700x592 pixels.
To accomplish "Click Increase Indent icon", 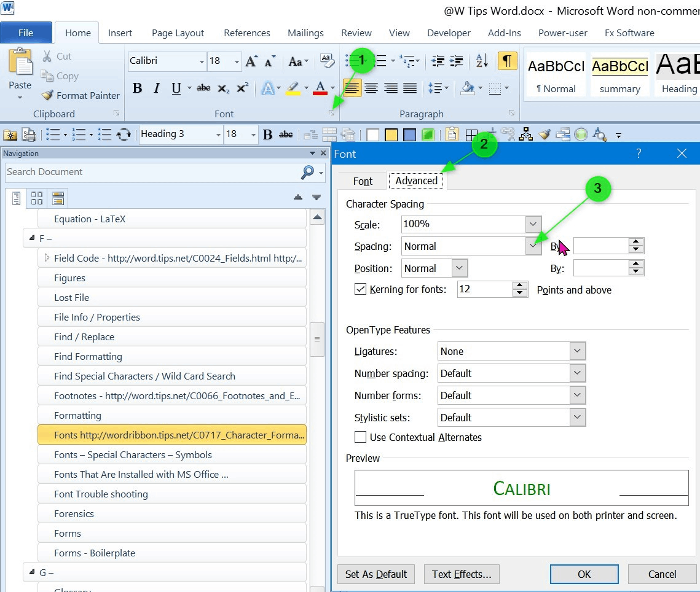I will 456,61.
